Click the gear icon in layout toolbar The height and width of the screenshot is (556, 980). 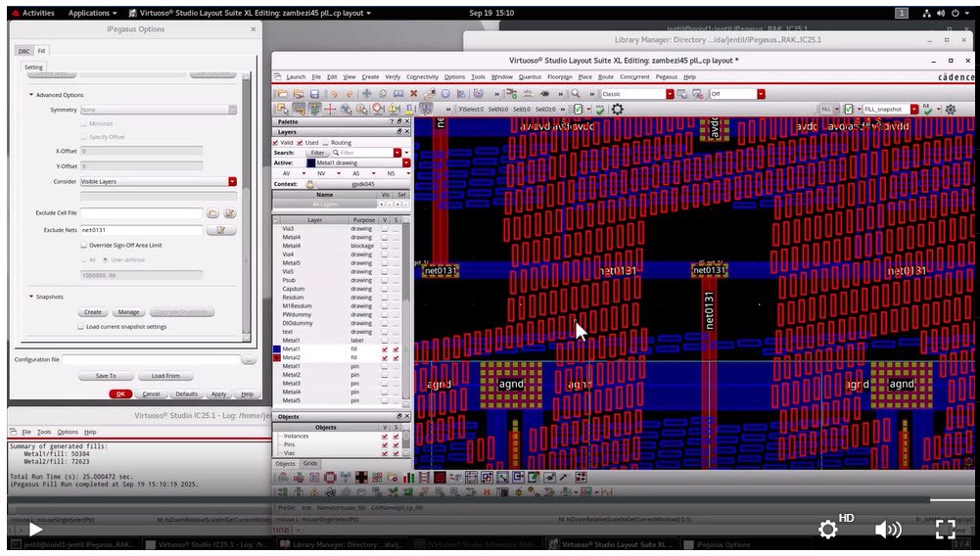tap(617, 109)
